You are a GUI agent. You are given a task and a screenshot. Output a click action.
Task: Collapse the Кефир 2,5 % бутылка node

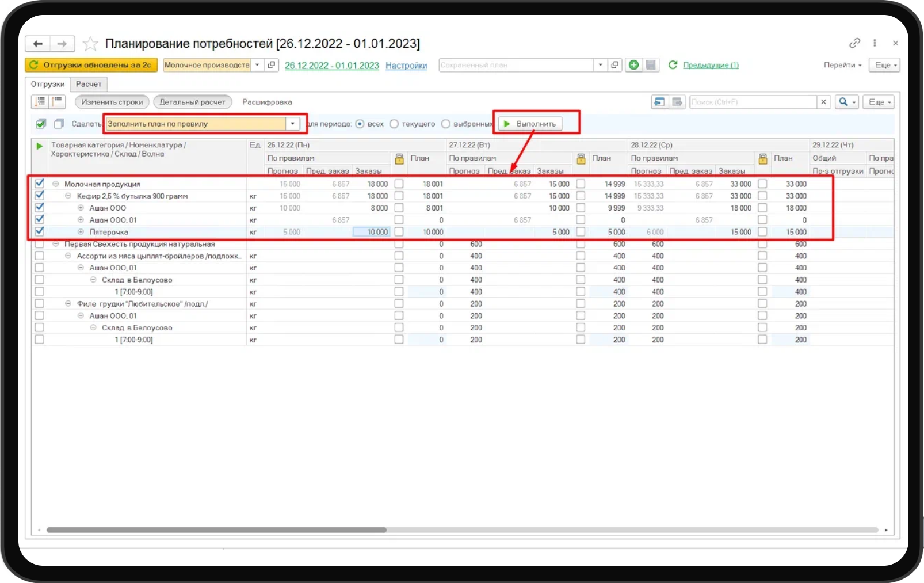tap(68, 196)
